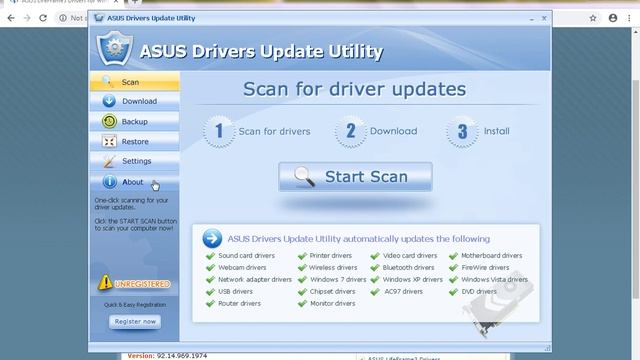Click the Settings tools icon
Screen dimensions: 640x360
click(x=109, y=161)
